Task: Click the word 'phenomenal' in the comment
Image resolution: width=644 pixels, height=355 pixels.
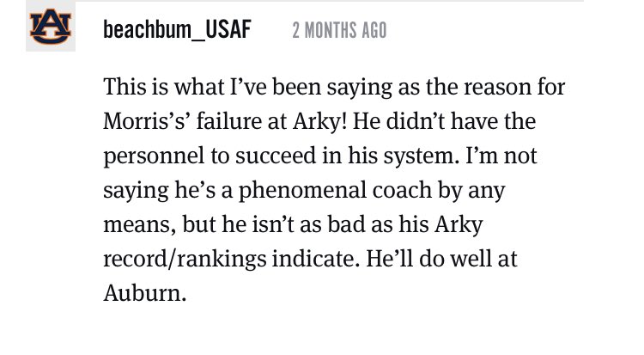Action: coord(302,192)
